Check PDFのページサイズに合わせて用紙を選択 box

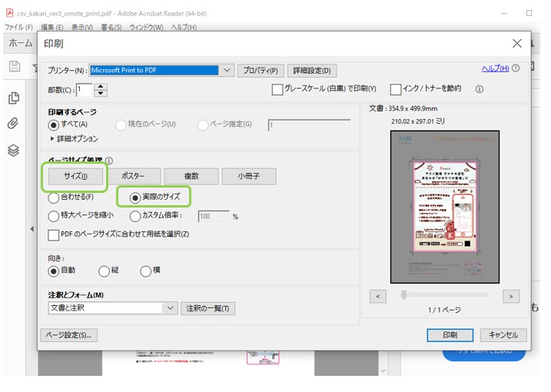tap(54, 235)
